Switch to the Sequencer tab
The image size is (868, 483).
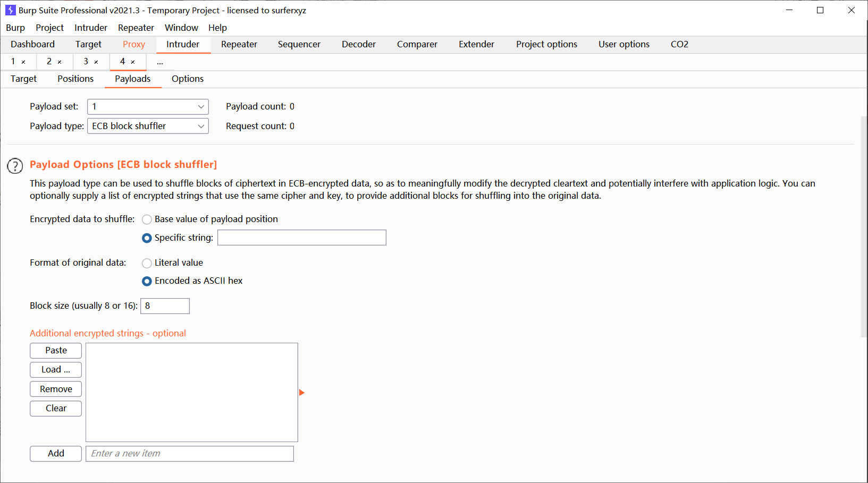[x=299, y=45]
